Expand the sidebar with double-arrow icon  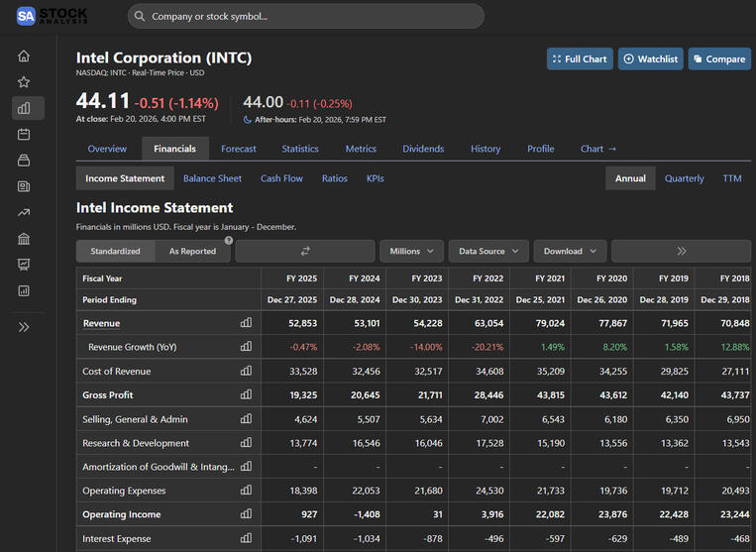click(x=24, y=327)
